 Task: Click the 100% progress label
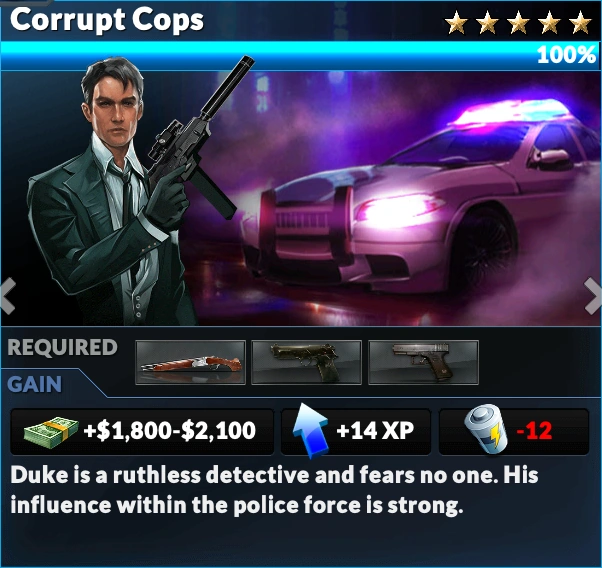click(x=566, y=55)
